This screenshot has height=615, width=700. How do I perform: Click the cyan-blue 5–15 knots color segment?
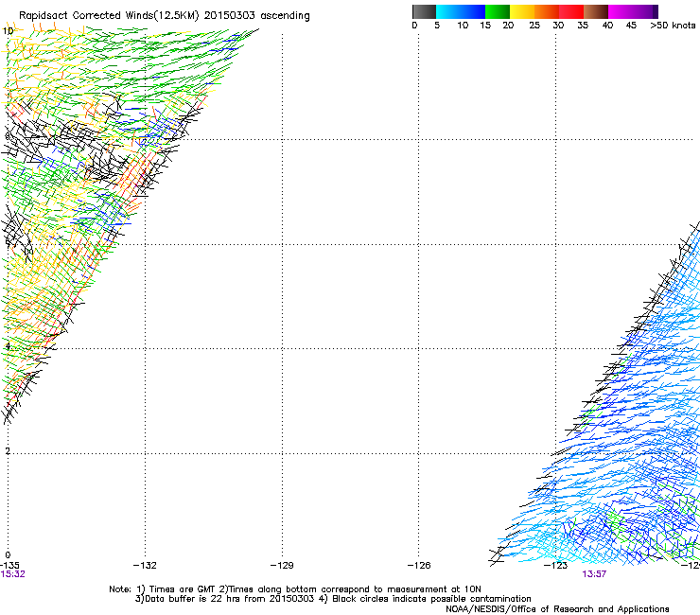pyautogui.click(x=461, y=11)
